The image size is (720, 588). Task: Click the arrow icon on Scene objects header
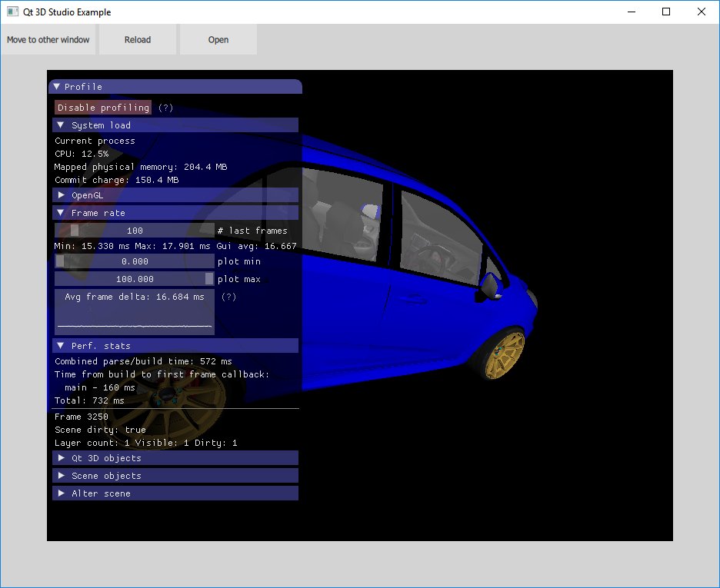(61, 475)
